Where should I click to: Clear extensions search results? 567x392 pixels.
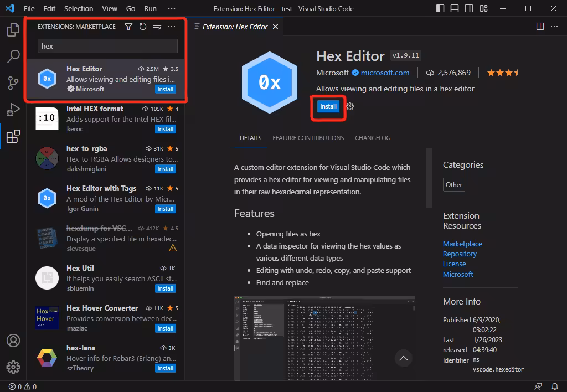157,27
